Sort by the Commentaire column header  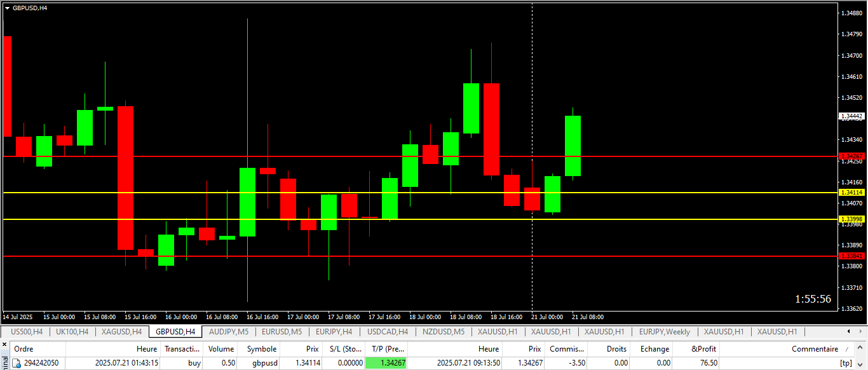point(815,349)
